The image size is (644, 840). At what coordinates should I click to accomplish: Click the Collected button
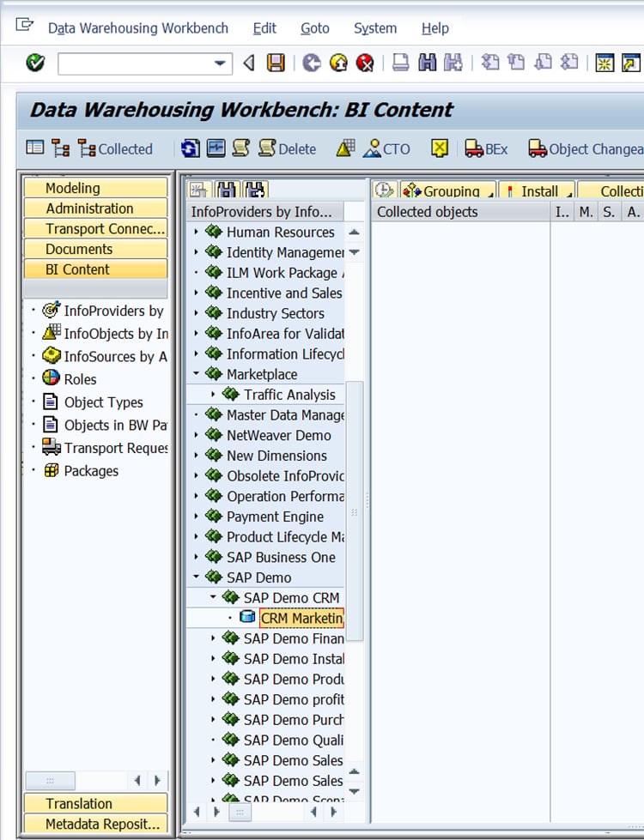tap(115, 148)
